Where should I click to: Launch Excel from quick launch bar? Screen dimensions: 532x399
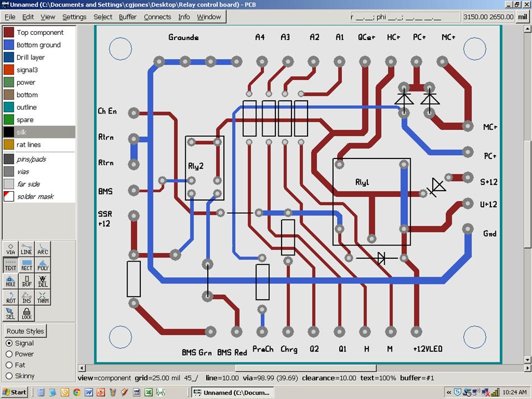(x=149, y=392)
